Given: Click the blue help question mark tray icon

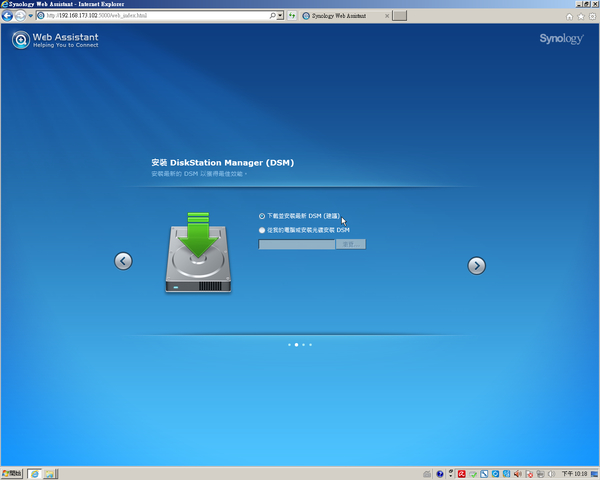Looking at the screenshot, I should (440, 474).
